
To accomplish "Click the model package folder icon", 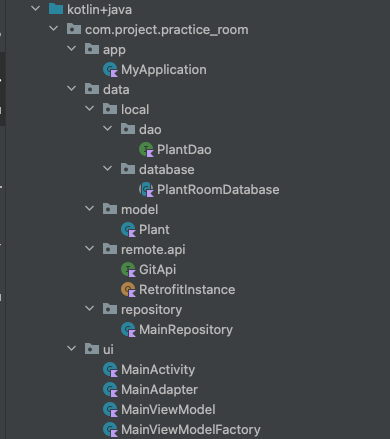I will [x=110, y=209].
